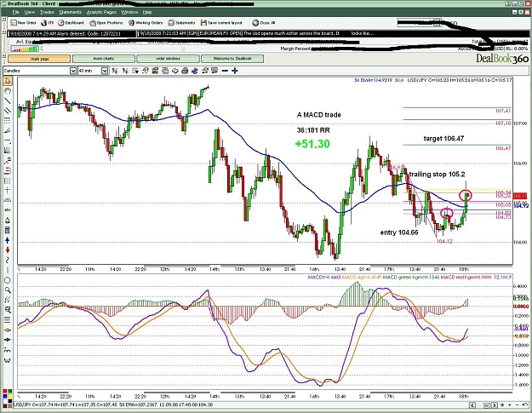Image resolution: width=532 pixels, height=413 pixels.
Task: Open the ITX globe button
Action: pos(47,23)
